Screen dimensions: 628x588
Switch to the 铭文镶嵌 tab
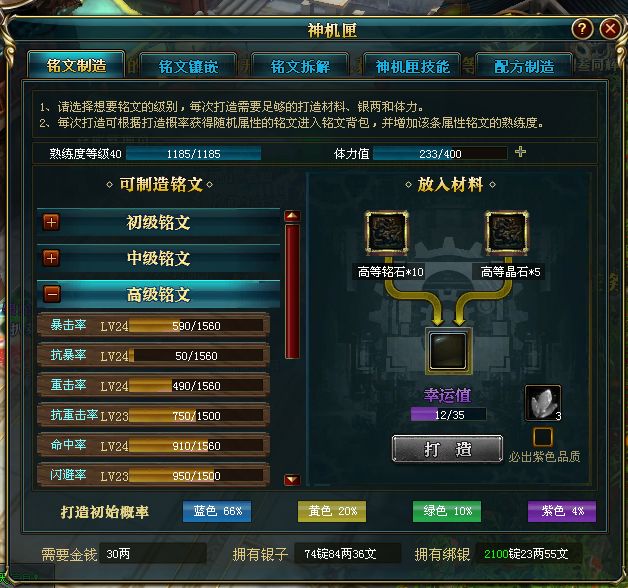[188, 66]
